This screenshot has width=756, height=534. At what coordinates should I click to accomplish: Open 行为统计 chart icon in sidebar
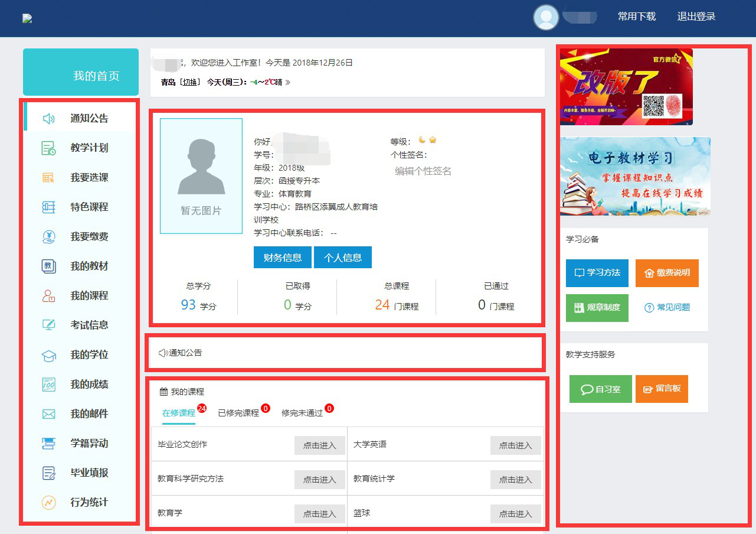49,503
